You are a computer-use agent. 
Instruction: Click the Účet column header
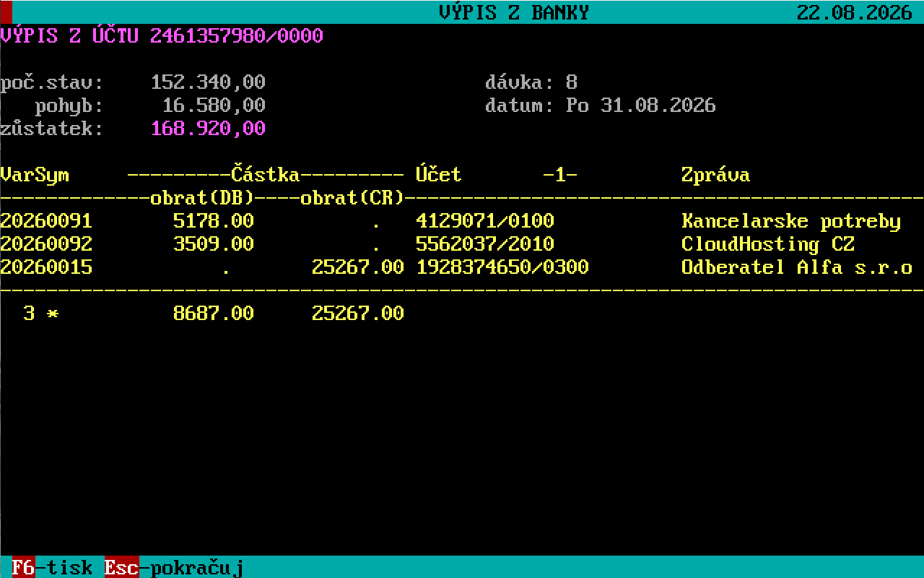click(x=439, y=174)
